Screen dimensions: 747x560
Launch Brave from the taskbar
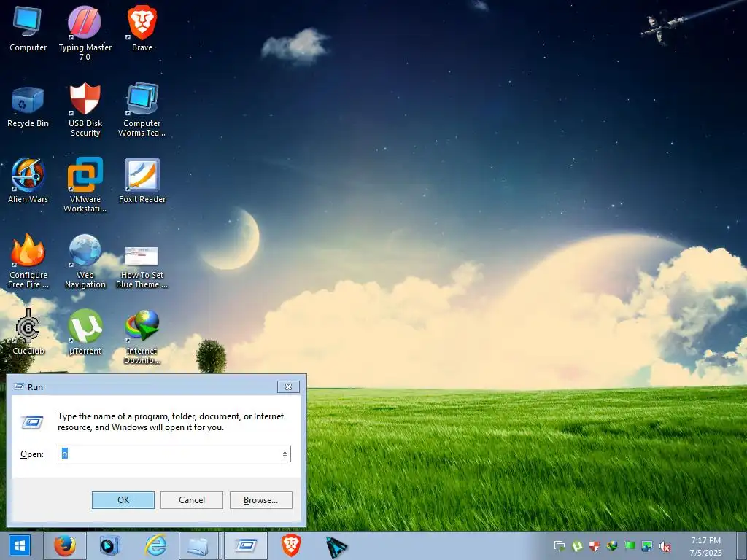pyautogui.click(x=290, y=545)
